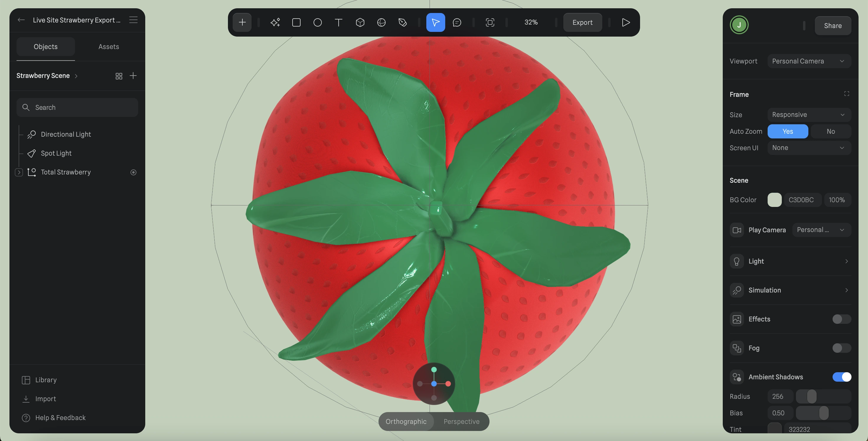
Task: Click the back arrow icon
Action: point(21,20)
